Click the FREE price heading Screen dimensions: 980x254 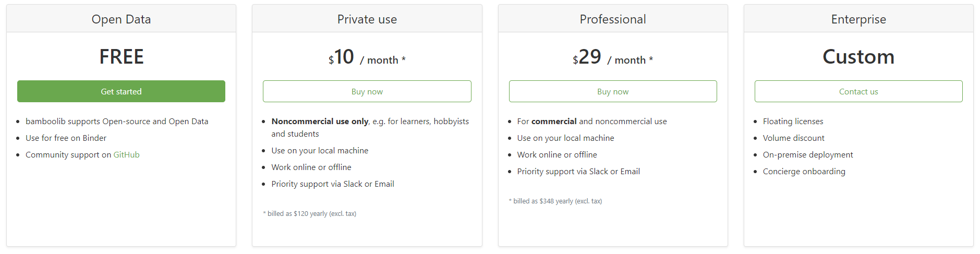tap(121, 57)
